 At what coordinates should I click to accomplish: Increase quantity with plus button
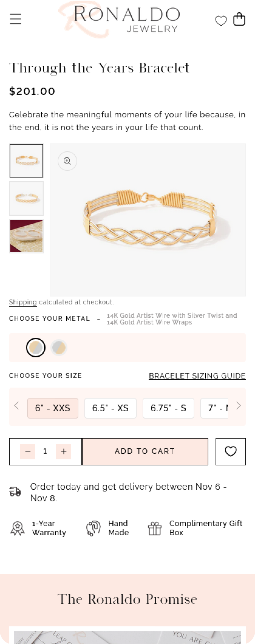coord(63,451)
